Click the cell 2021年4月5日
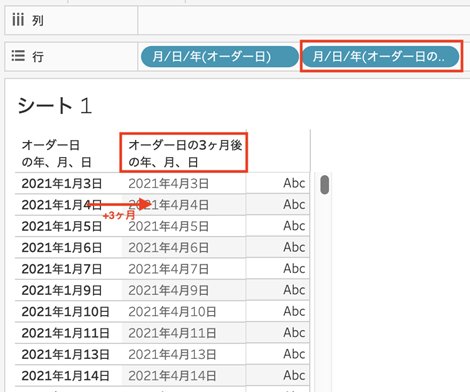This screenshot has width=470, height=392. (x=168, y=226)
